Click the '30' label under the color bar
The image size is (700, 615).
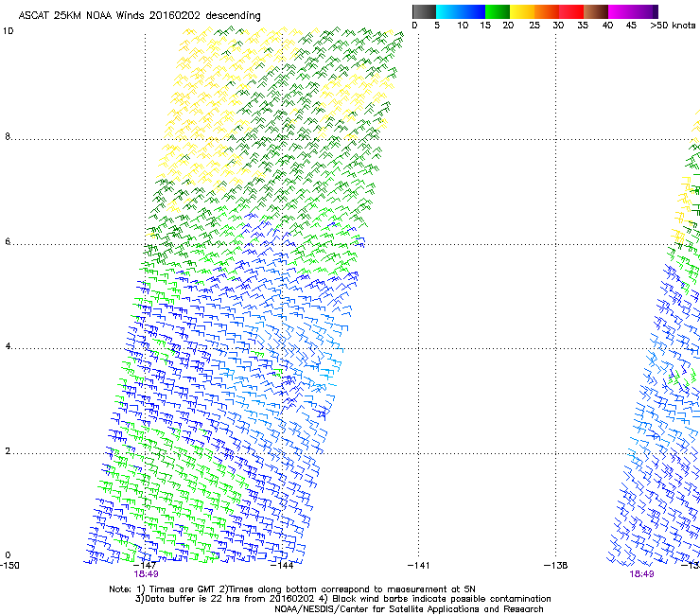(558, 26)
